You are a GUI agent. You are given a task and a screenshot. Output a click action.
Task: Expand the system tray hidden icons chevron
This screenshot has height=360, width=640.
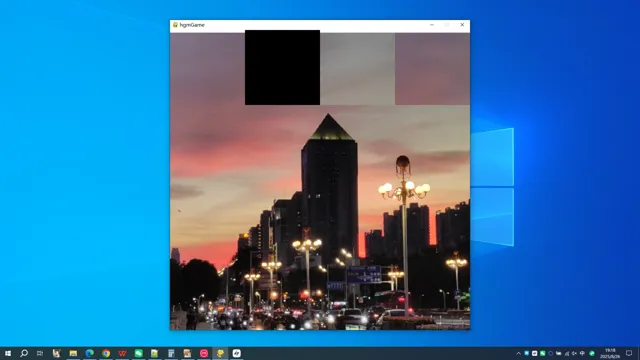pyautogui.click(x=518, y=353)
